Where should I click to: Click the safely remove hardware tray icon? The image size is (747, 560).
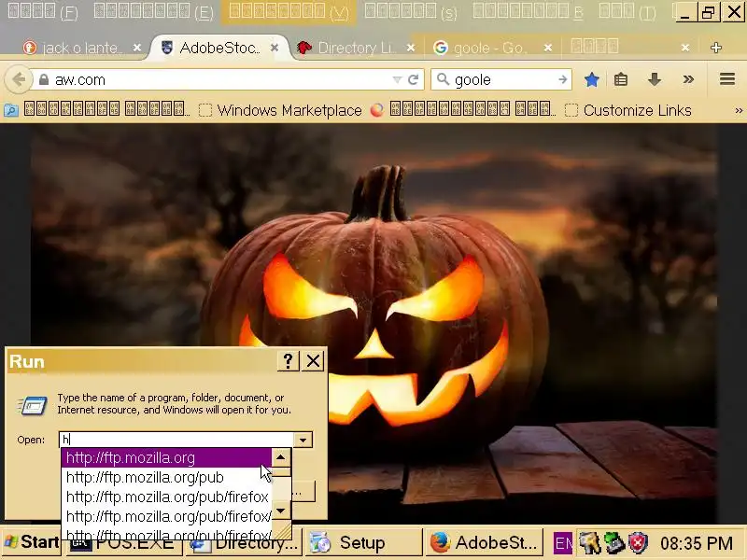coord(614,543)
